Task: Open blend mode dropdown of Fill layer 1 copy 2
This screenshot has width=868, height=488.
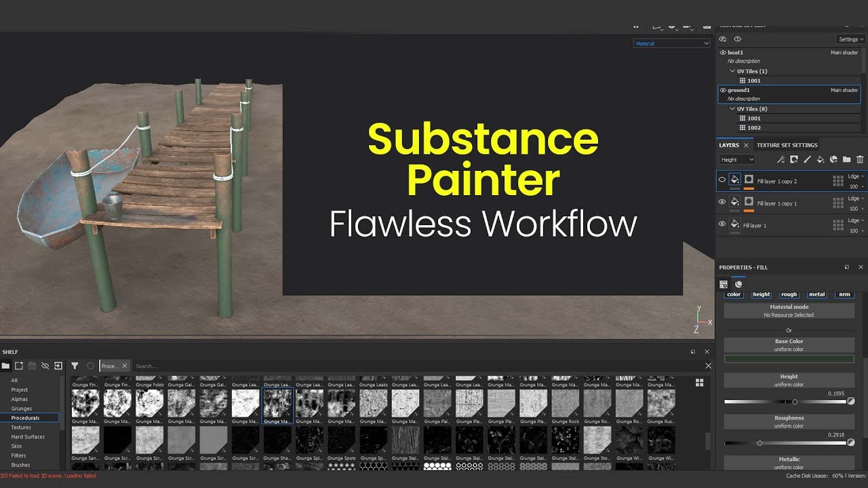Action: 856,176
